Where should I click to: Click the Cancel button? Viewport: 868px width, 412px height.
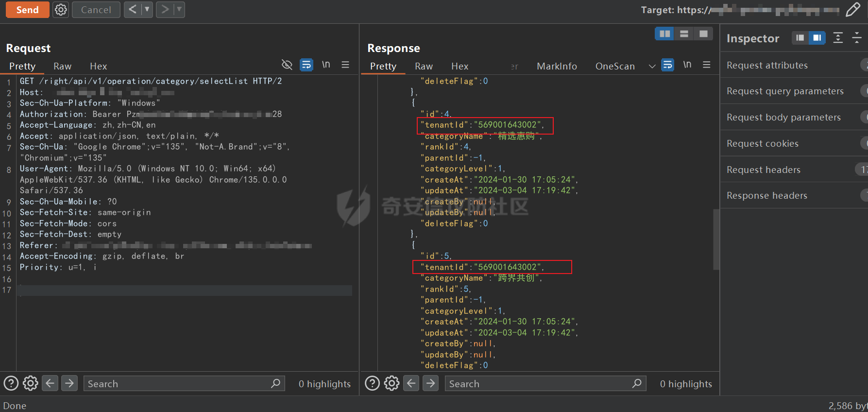(x=96, y=10)
